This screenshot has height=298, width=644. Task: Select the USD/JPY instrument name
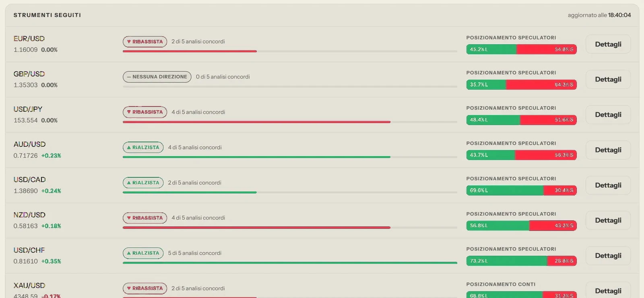pos(28,109)
